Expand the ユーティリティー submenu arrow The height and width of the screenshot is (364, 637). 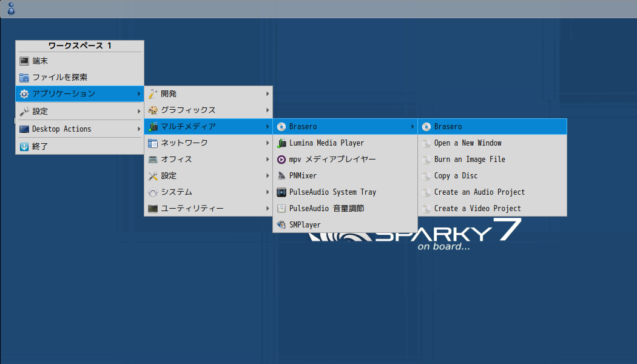268,209
